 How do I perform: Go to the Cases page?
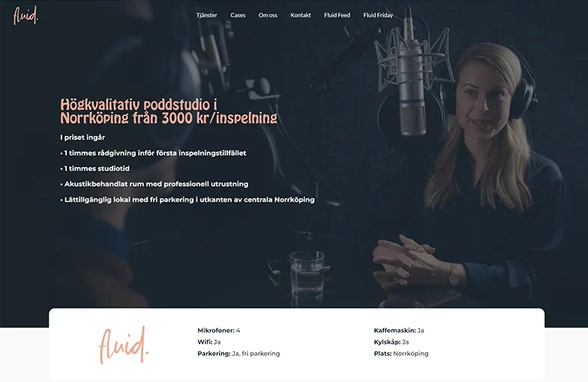(238, 15)
